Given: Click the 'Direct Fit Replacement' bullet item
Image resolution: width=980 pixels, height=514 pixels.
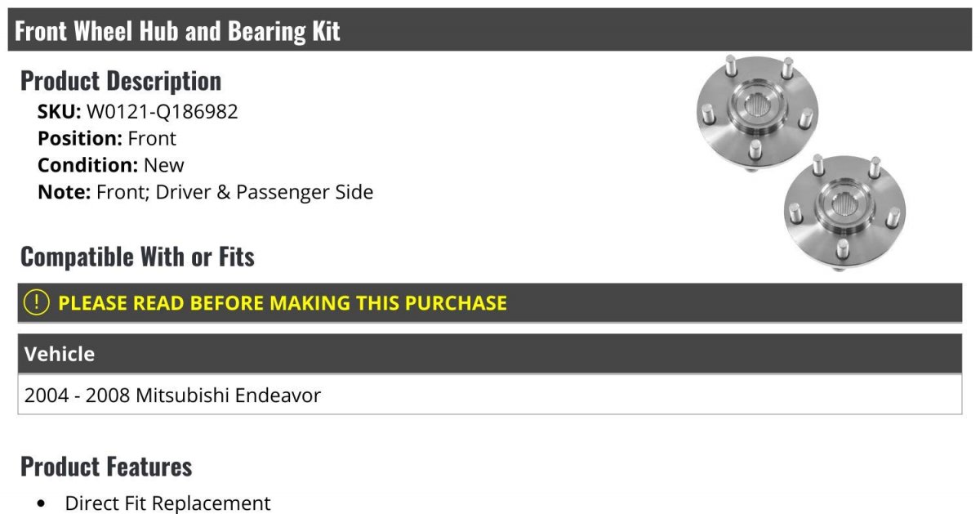Looking at the screenshot, I should click(167, 503).
